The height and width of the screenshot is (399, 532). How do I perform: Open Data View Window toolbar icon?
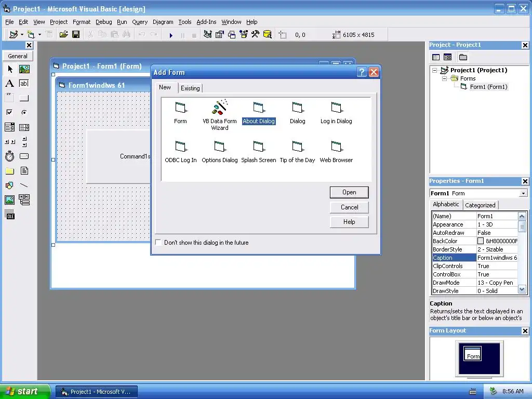coord(268,35)
